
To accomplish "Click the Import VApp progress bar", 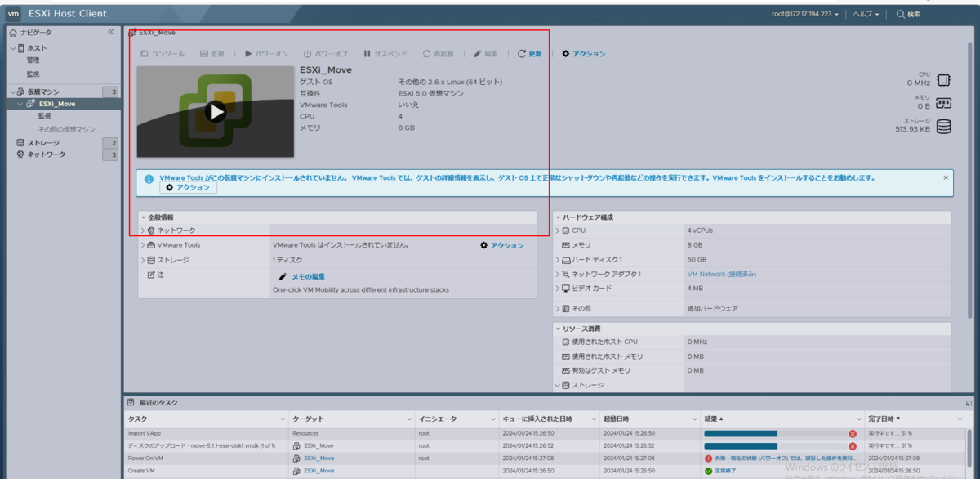I will point(774,433).
